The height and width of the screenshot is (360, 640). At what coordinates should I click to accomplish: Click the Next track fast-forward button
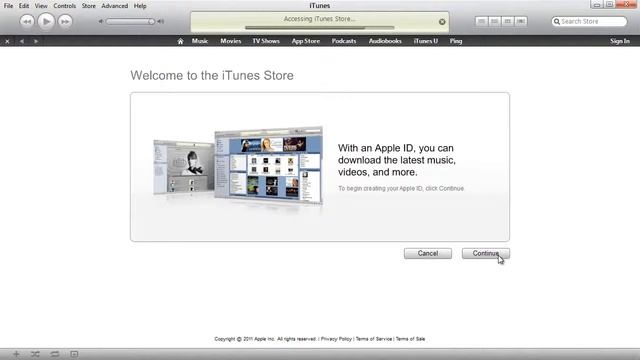pos(65,21)
